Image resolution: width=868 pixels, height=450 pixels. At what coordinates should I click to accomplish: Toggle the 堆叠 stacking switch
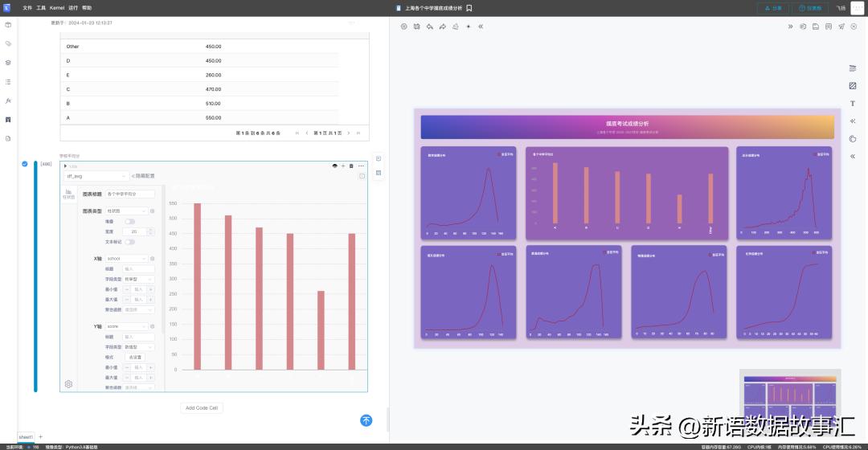click(129, 221)
